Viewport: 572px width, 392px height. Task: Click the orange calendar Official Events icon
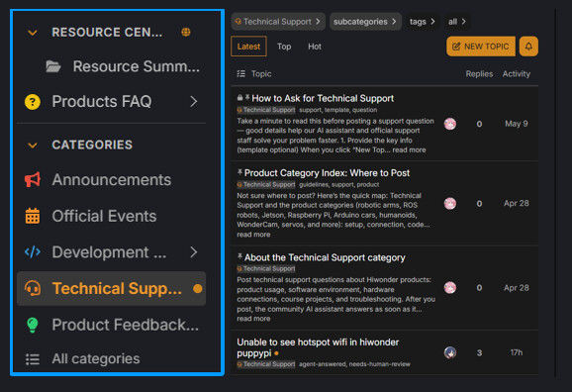click(x=33, y=216)
